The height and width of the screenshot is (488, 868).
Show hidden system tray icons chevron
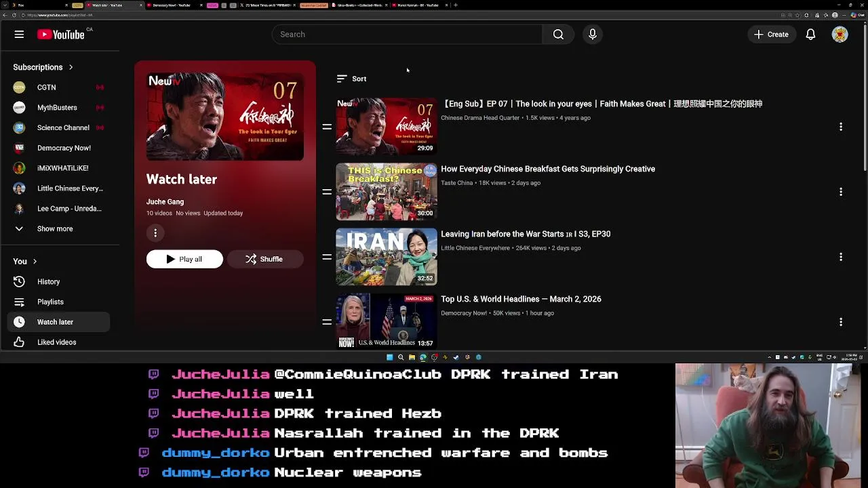tap(770, 357)
